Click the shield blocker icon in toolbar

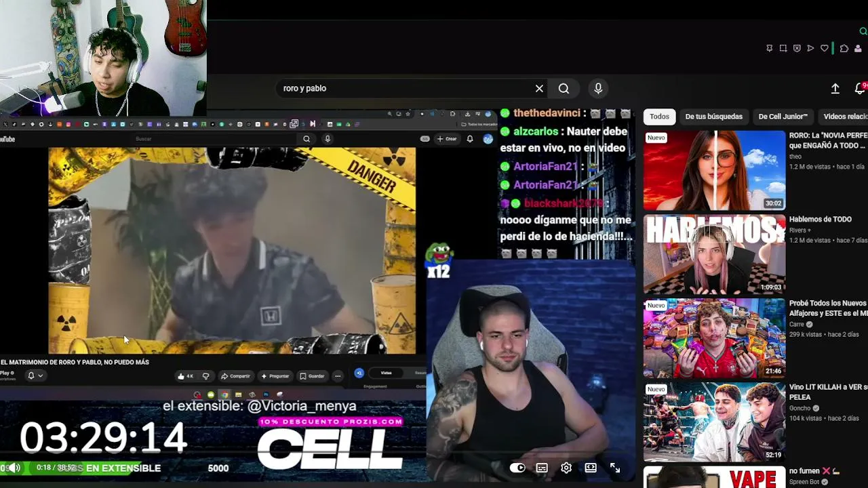pos(797,48)
